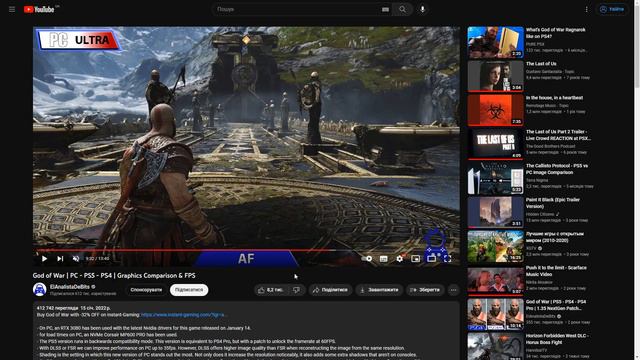Unmute the video with the speaker icon

pyautogui.click(x=76, y=258)
